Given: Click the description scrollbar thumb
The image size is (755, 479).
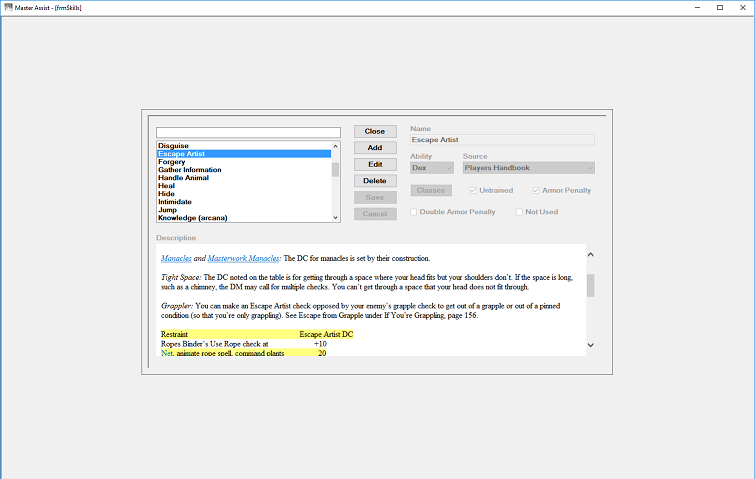Looking at the screenshot, I should pyautogui.click(x=590, y=285).
